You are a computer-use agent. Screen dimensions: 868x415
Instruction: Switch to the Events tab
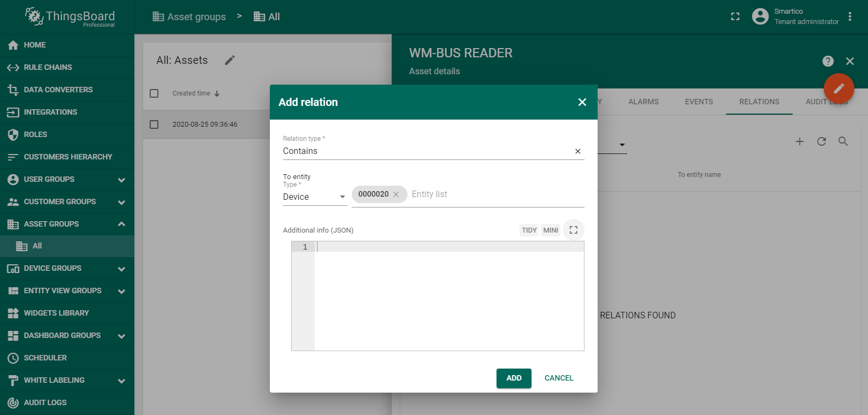point(699,102)
